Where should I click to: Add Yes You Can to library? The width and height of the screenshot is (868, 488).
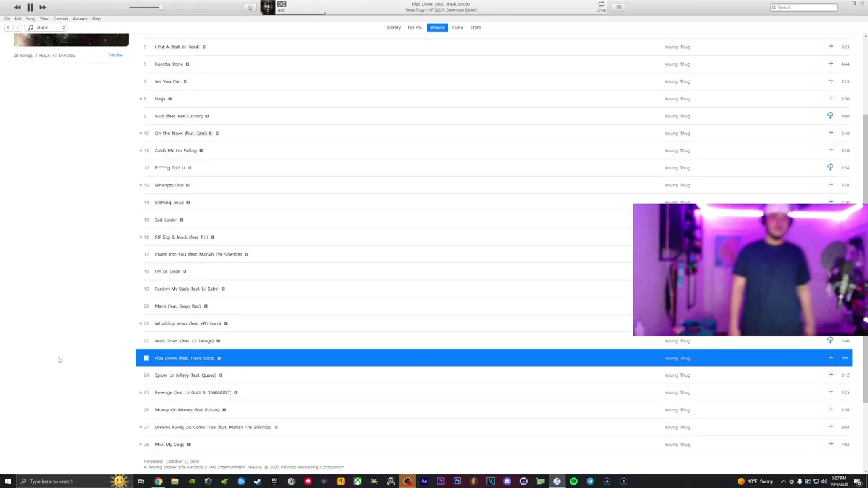point(831,81)
